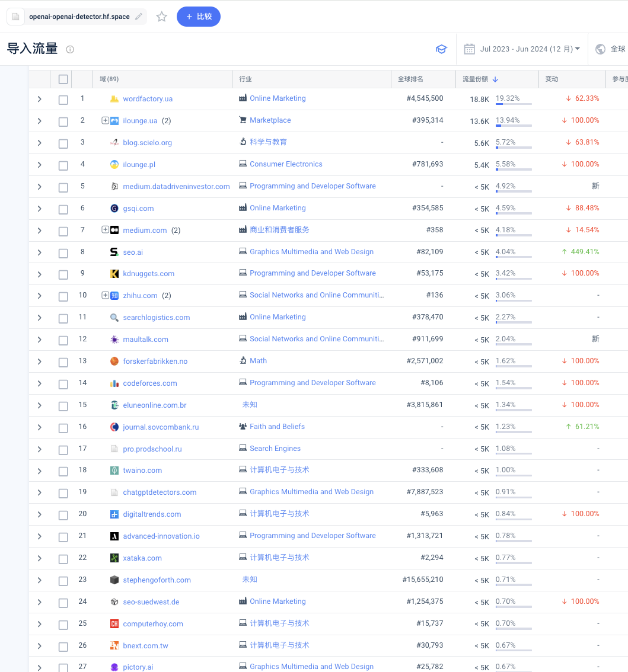Open the calendar icon for date range
The image size is (628, 672).
(469, 49)
